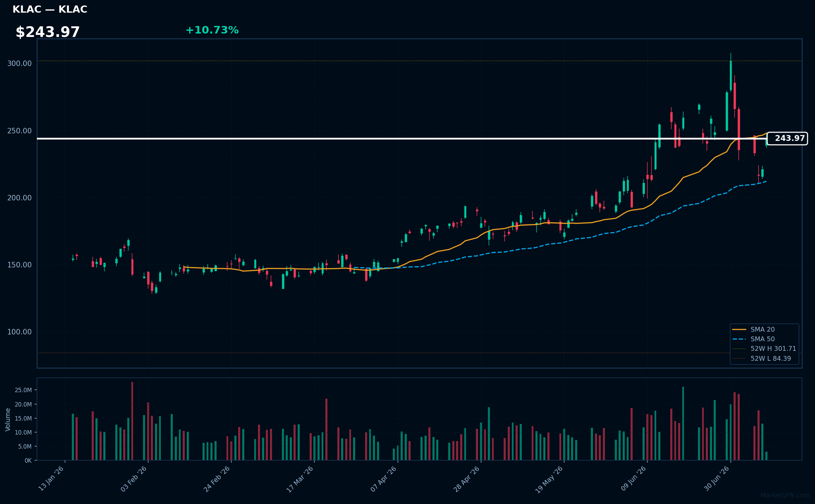Click the 07 Apr '26 date label
Screen dimensions: 815x504
pyautogui.click(x=384, y=479)
